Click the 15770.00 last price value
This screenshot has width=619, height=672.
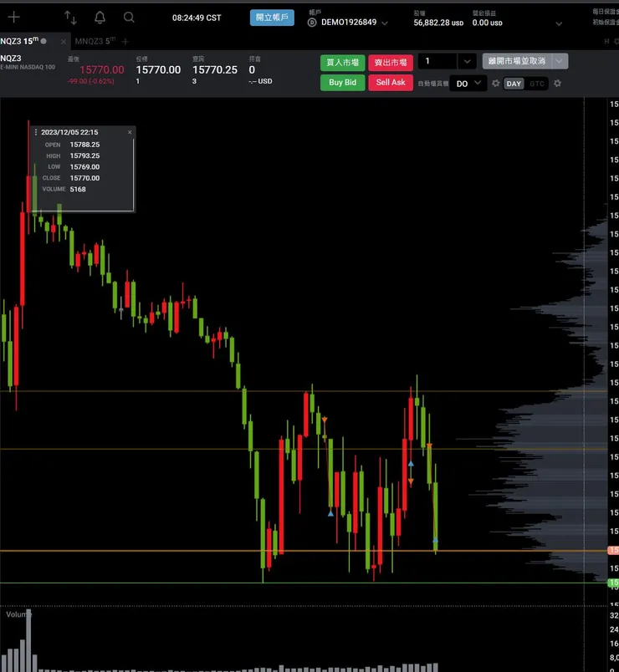(x=102, y=70)
